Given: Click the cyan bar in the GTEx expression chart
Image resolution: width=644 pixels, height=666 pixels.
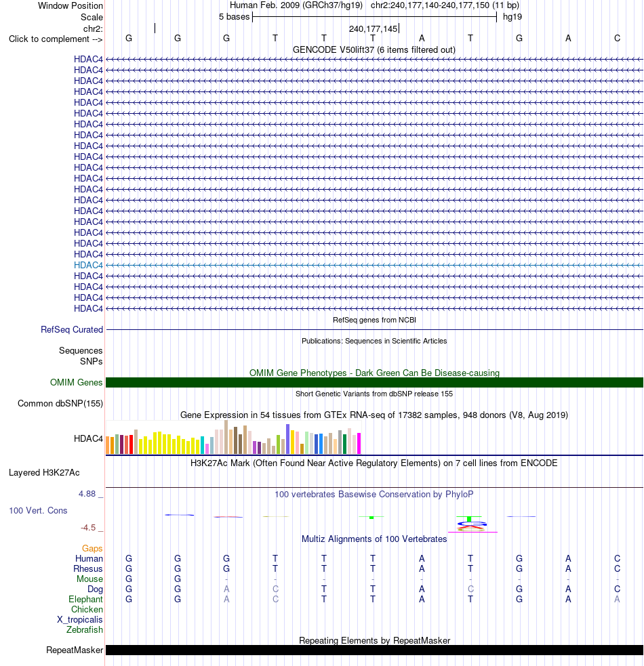Looking at the screenshot, I should (x=202, y=445).
